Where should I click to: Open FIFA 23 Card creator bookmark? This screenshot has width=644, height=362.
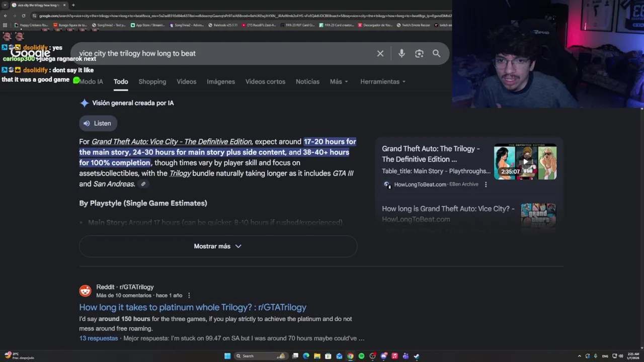click(337, 25)
